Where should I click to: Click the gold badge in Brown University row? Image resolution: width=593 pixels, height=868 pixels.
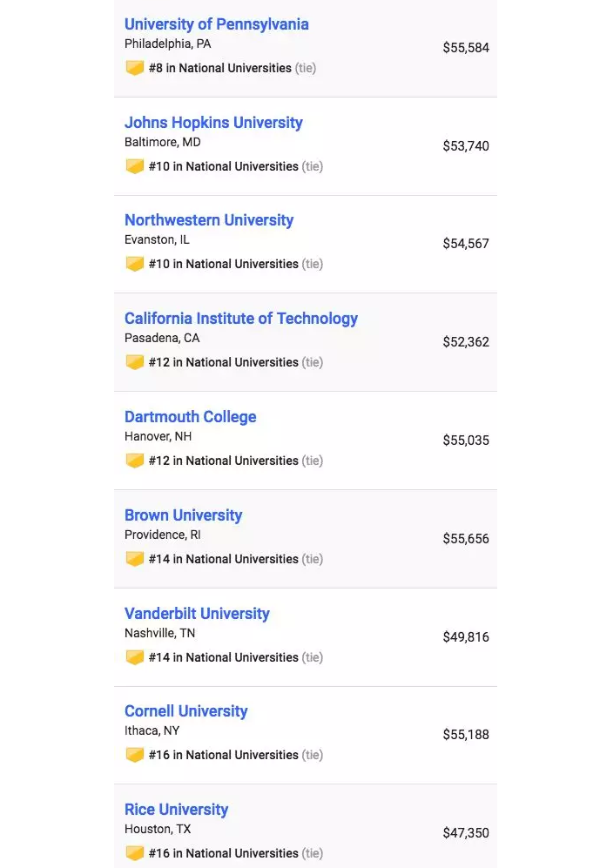[135, 559]
